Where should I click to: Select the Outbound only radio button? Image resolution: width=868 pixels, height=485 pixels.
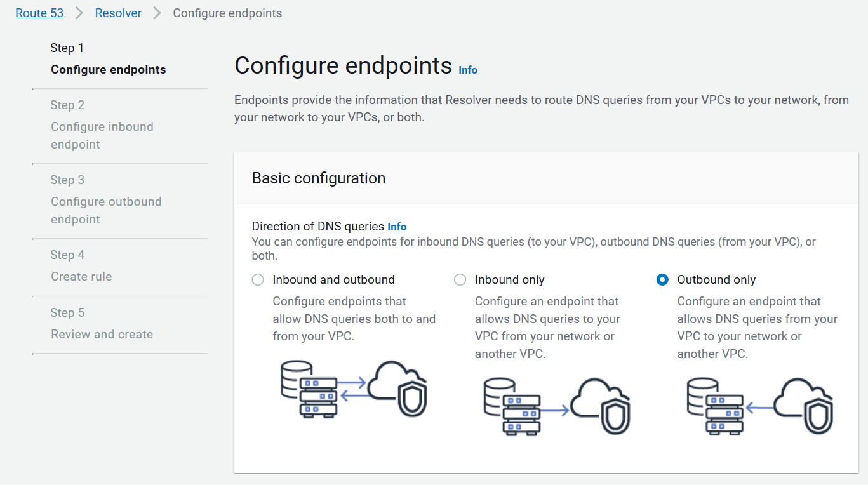[662, 280]
